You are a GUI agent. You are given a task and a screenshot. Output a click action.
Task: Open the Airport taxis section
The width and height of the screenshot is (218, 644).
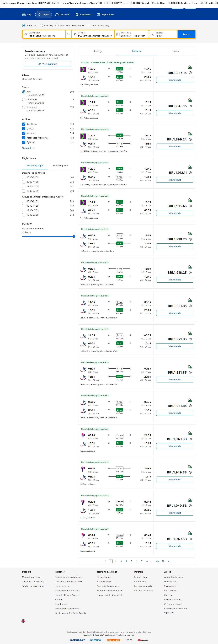click(105, 15)
